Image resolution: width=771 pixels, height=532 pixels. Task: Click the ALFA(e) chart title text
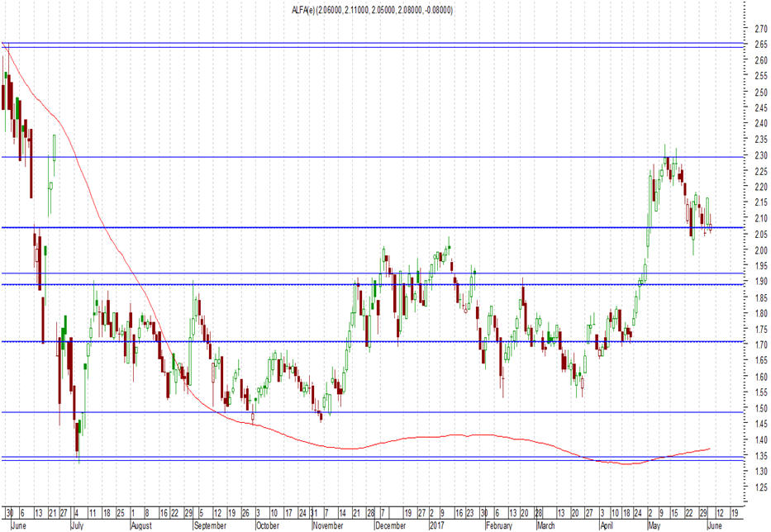tap(372, 10)
